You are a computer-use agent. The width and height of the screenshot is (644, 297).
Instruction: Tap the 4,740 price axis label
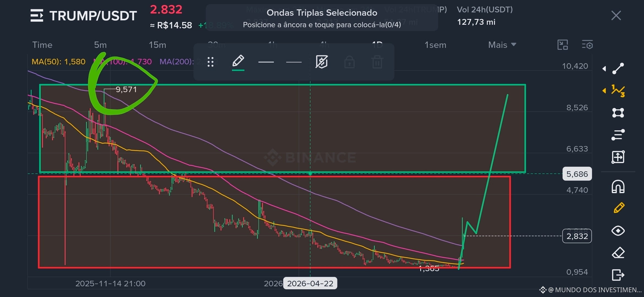click(x=577, y=190)
